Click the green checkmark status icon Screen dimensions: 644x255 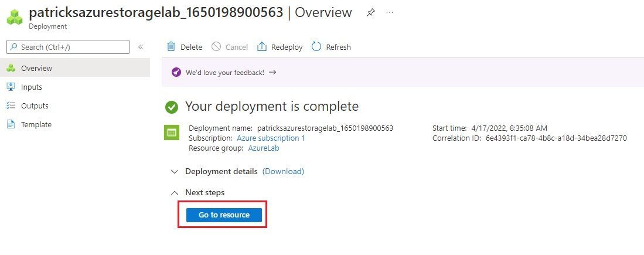click(172, 108)
